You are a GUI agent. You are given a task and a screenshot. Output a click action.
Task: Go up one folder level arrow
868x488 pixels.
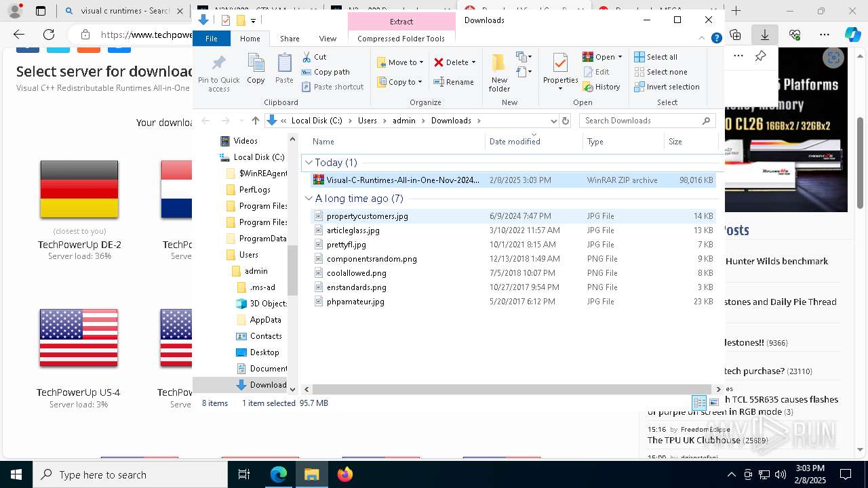[x=255, y=121]
